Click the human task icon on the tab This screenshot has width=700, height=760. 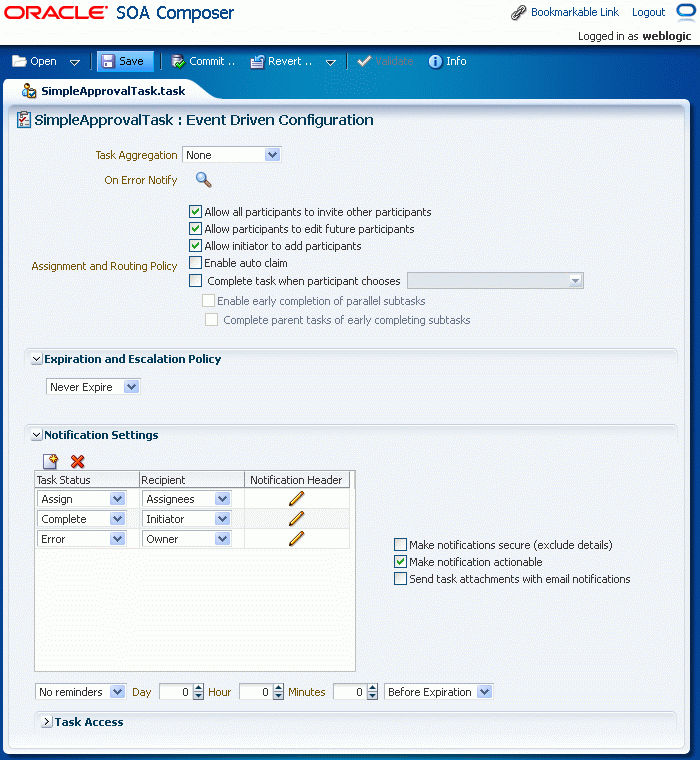[x=29, y=91]
